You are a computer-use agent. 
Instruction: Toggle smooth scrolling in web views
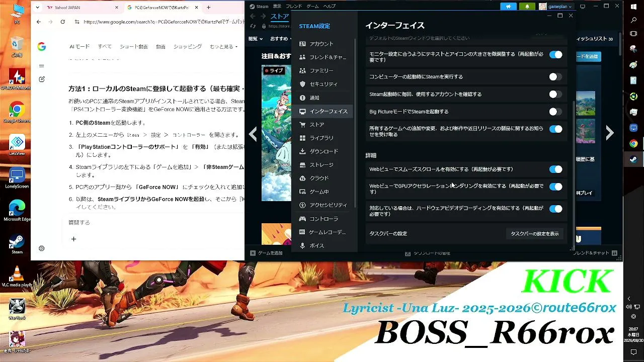coord(555,169)
